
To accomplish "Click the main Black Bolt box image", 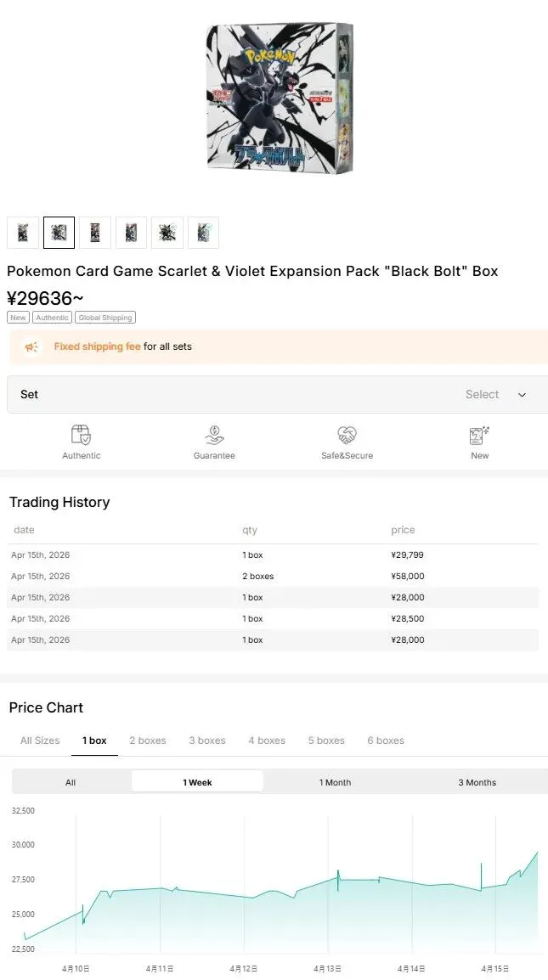I will [x=280, y=98].
